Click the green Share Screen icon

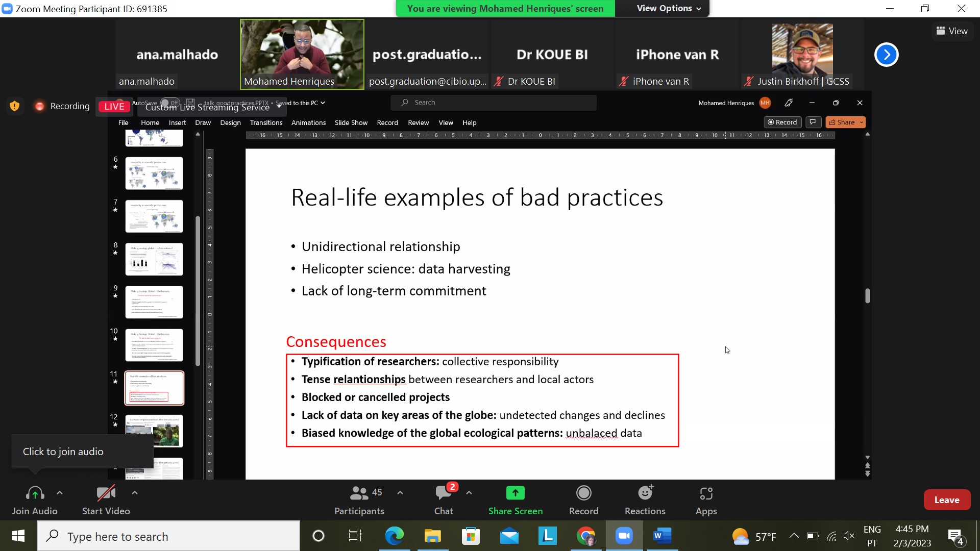click(516, 493)
